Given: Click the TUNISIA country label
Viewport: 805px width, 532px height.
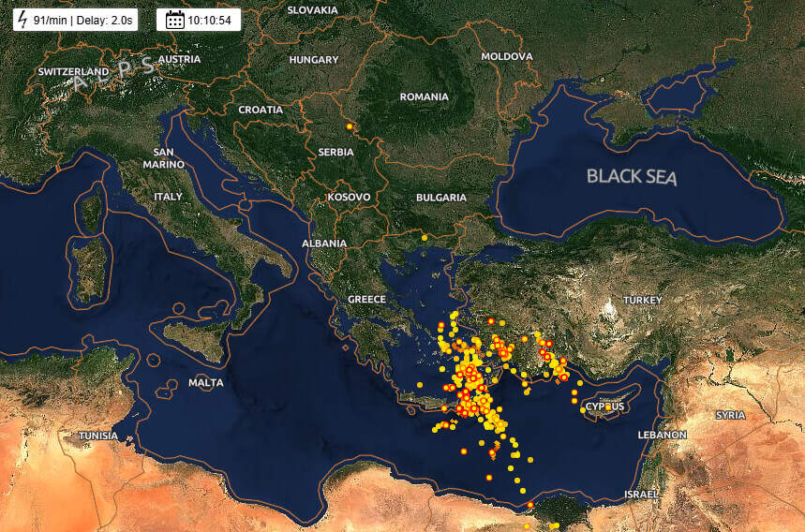Looking at the screenshot, I should [x=97, y=436].
